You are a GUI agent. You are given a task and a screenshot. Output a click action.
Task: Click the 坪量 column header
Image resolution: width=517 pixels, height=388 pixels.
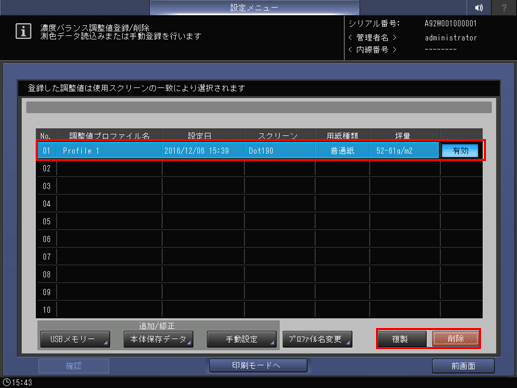point(402,136)
